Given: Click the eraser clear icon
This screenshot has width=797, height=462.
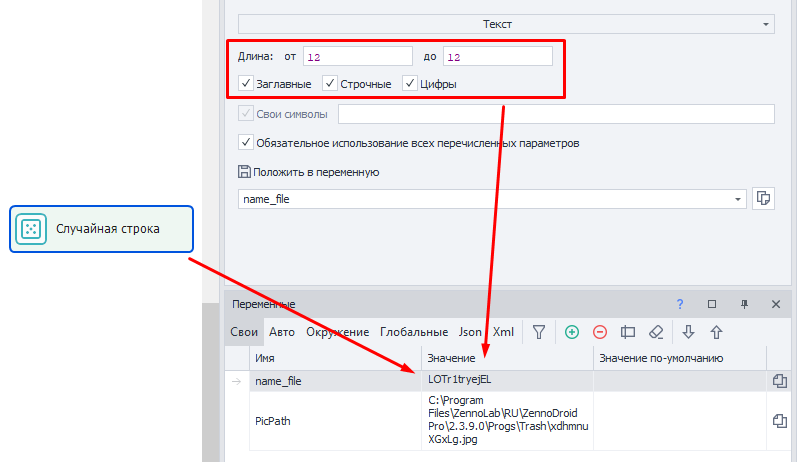Looking at the screenshot, I should 656,332.
